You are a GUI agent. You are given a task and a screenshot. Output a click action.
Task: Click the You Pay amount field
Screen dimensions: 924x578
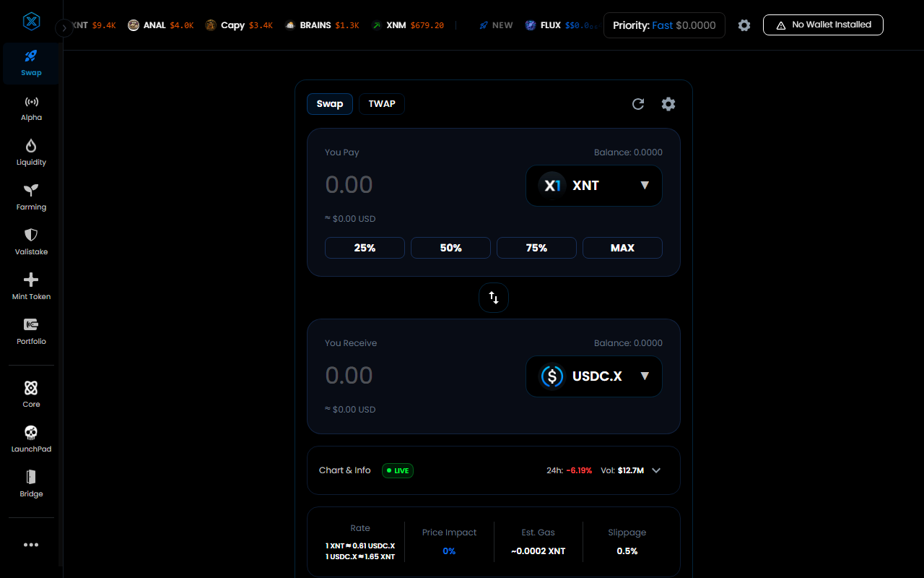pyautogui.click(x=419, y=185)
